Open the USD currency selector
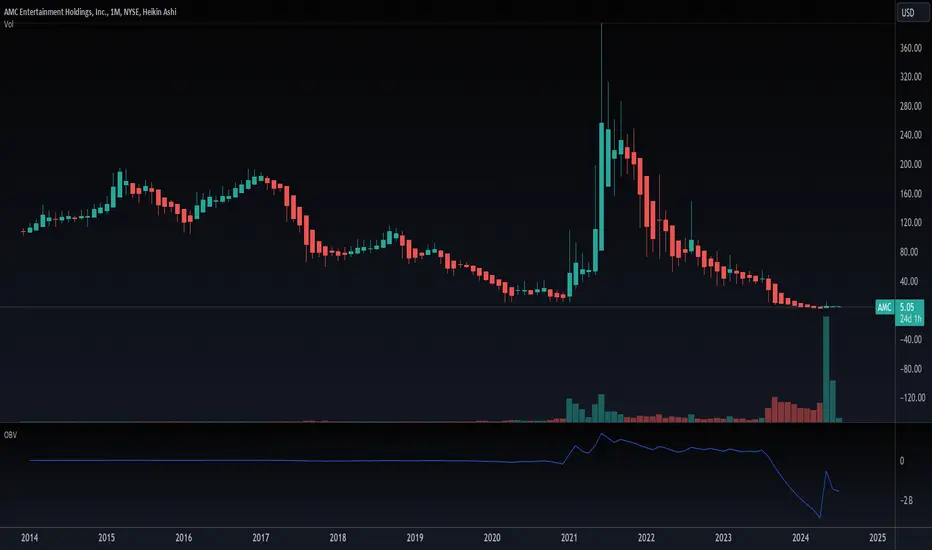 tap(913, 12)
